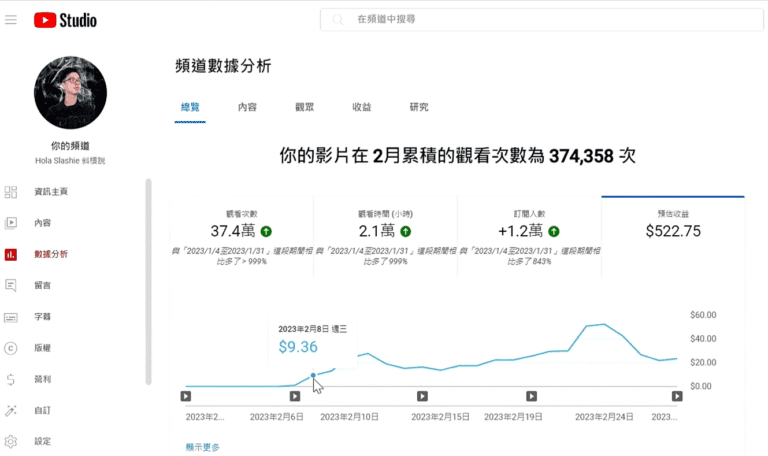The width and height of the screenshot is (768, 456).
Task: Click video marker near 2023年2月15日
Action: point(422,396)
